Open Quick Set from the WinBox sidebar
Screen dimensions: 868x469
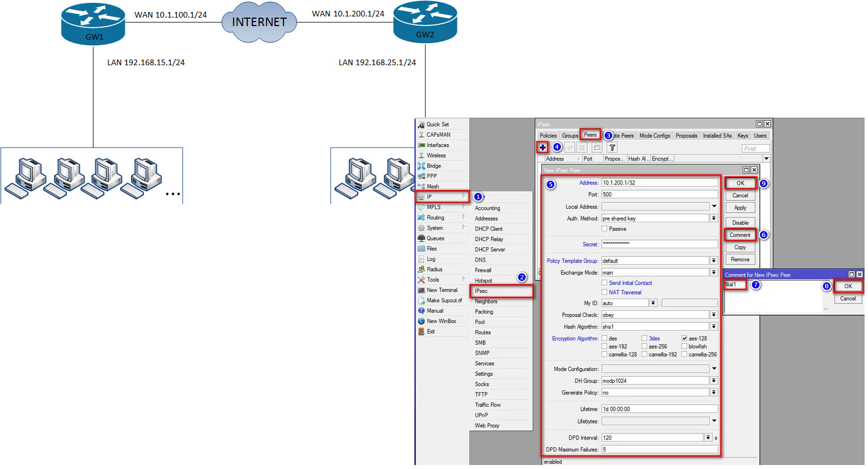pyautogui.click(x=438, y=124)
